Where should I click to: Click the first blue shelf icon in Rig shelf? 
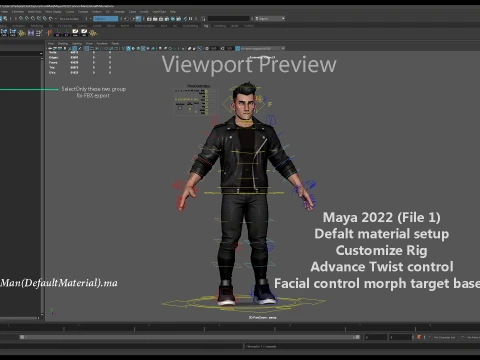[x=4, y=33]
